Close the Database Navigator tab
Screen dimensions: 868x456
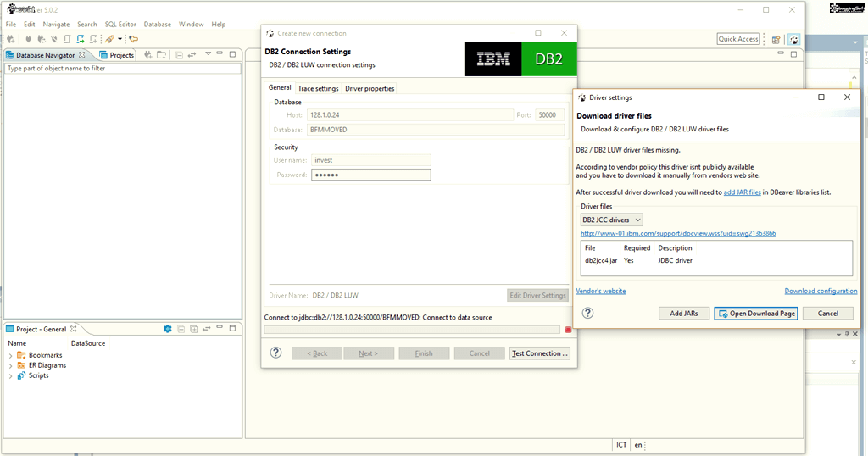[82, 55]
